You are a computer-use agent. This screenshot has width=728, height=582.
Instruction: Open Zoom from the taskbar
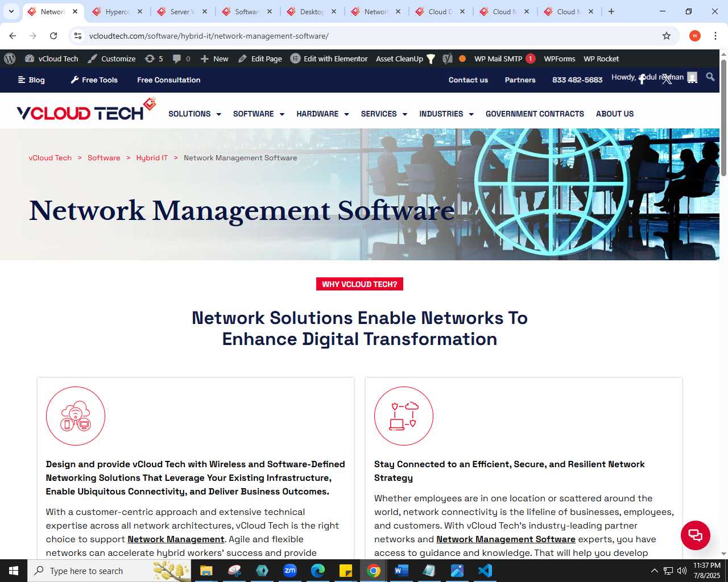(x=290, y=571)
